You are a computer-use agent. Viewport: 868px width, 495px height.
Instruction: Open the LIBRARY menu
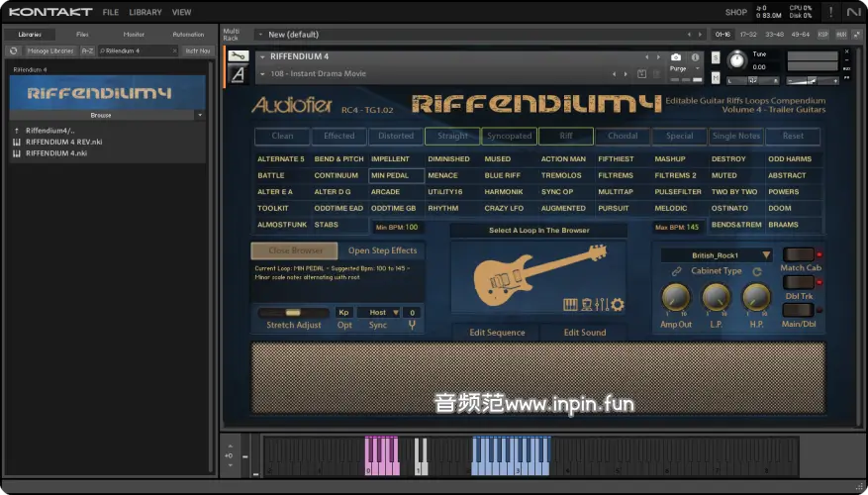coord(145,13)
